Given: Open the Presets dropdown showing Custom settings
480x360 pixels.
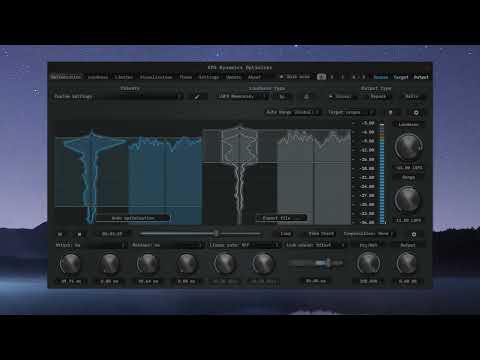Looking at the screenshot, I should pyautogui.click(x=118, y=96).
